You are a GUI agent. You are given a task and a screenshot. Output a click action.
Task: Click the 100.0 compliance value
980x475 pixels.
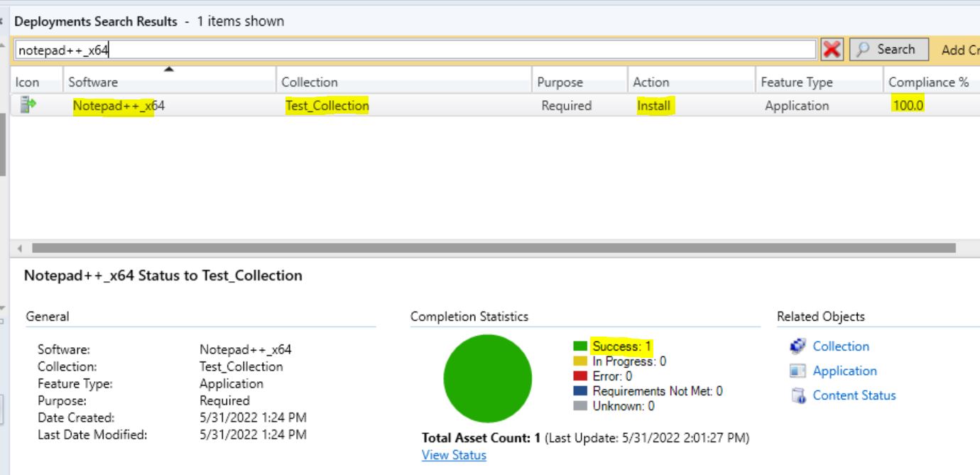pyautogui.click(x=908, y=106)
